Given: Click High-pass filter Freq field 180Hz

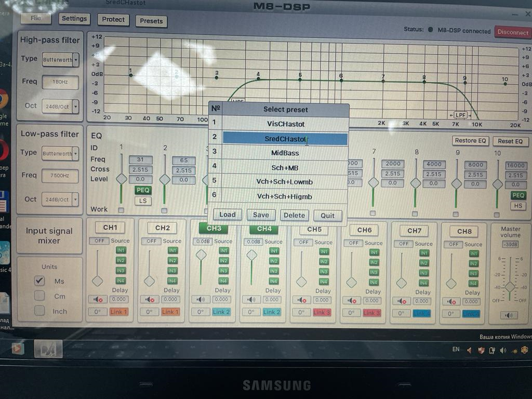Looking at the screenshot, I should pos(60,82).
